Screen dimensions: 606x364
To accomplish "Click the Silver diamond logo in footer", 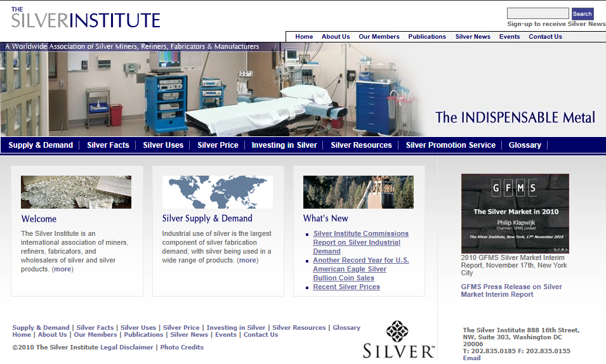I will tap(398, 341).
